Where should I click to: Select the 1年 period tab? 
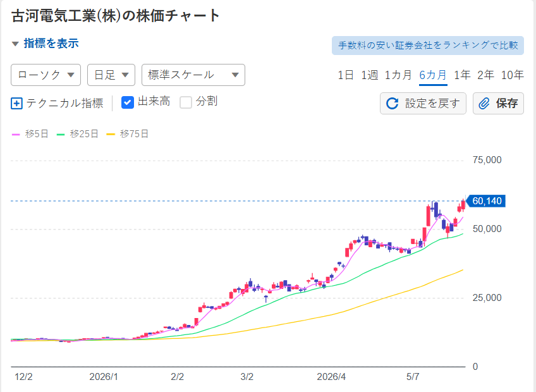tap(462, 75)
